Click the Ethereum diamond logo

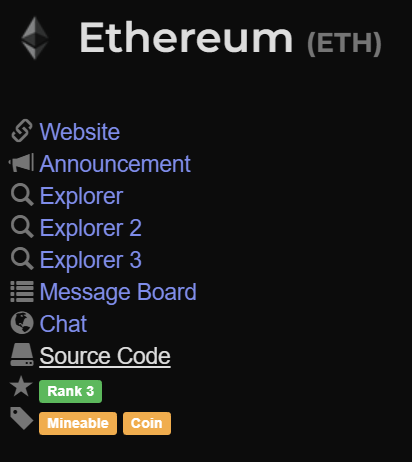tap(35, 38)
